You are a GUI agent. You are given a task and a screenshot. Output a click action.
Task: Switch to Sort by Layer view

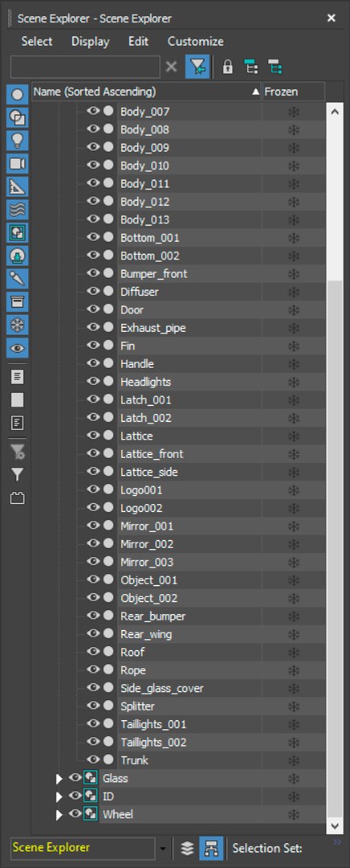(187, 848)
